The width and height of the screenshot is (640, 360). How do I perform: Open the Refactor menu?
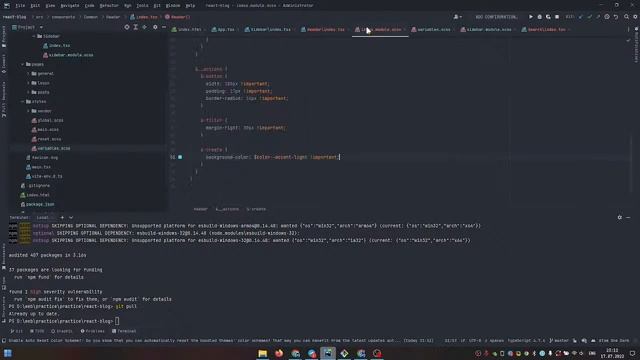(109, 6)
